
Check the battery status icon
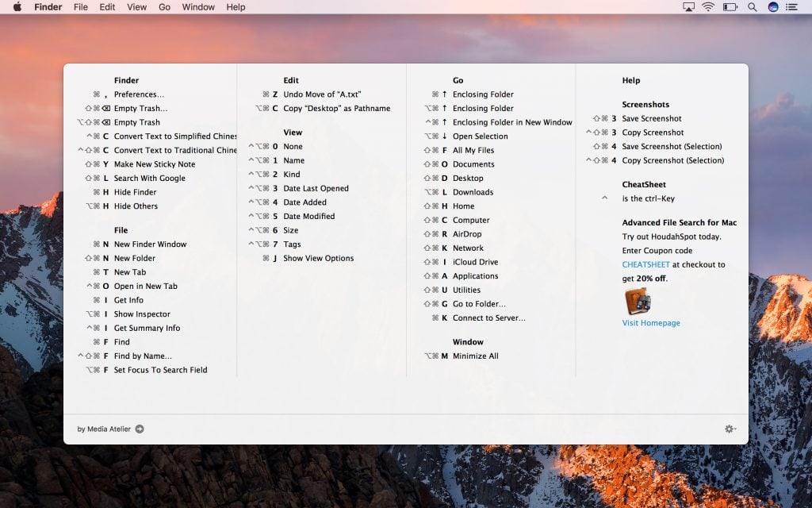730,6
